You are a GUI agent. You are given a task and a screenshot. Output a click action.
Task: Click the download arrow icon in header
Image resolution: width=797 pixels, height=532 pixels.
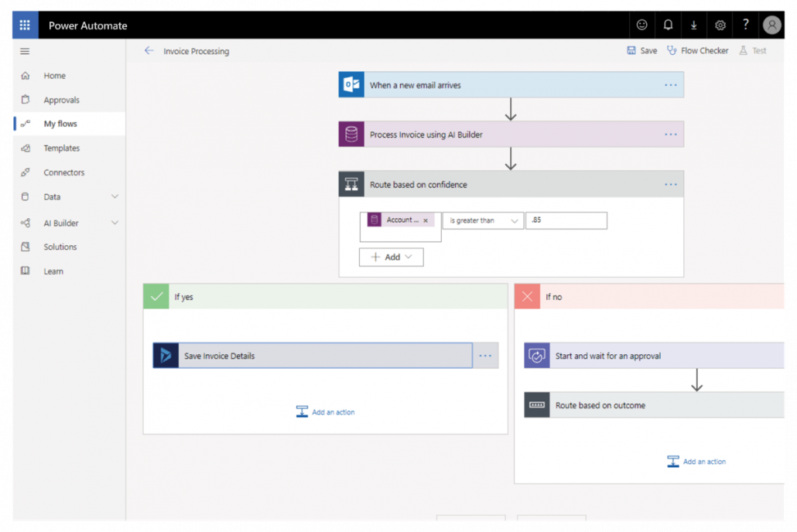(693, 25)
